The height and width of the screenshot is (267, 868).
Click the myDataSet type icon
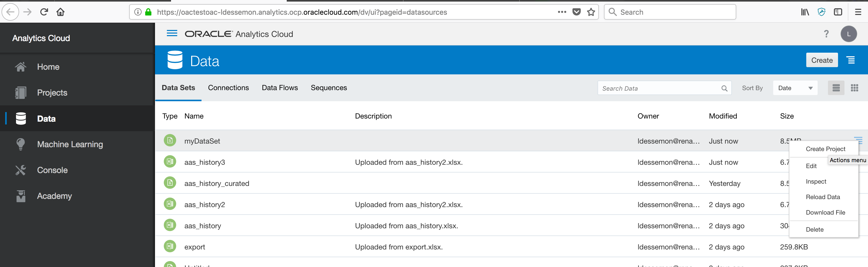tap(170, 140)
